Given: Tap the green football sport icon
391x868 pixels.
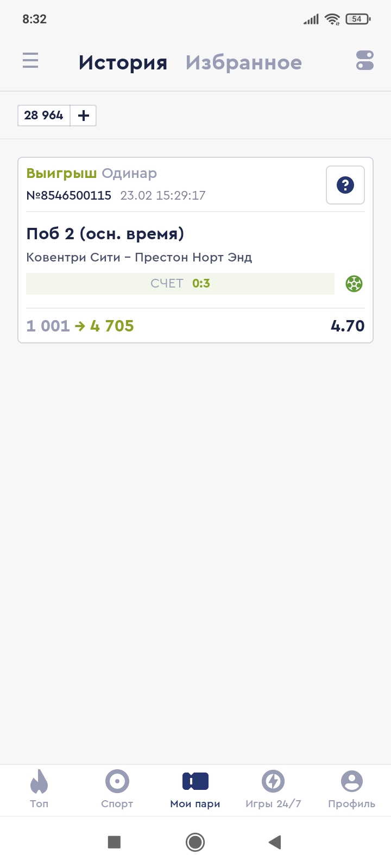Looking at the screenshot, I should point(354,284).
